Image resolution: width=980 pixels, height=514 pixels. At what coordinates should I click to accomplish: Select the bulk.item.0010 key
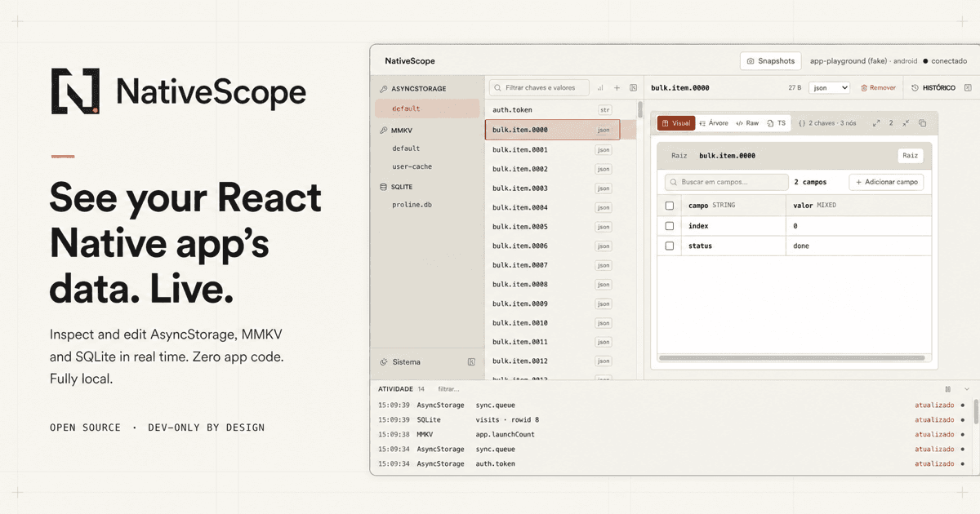coord(552,322)
